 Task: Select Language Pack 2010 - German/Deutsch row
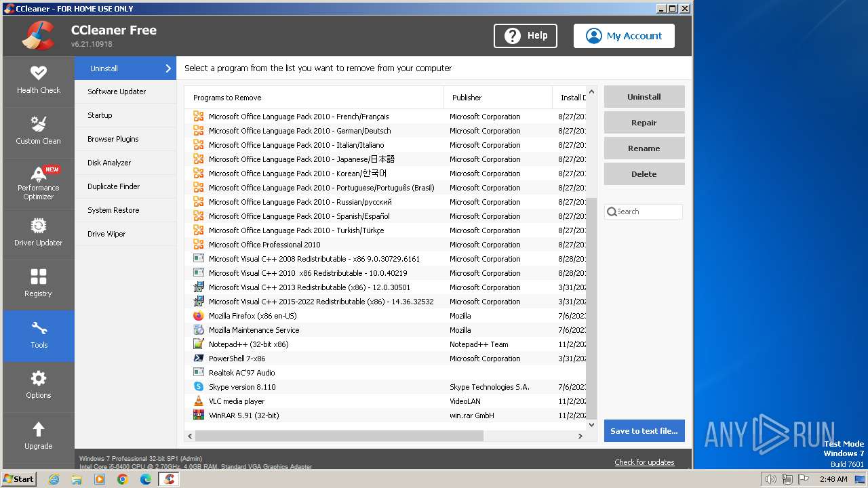[x=385, y=131]
